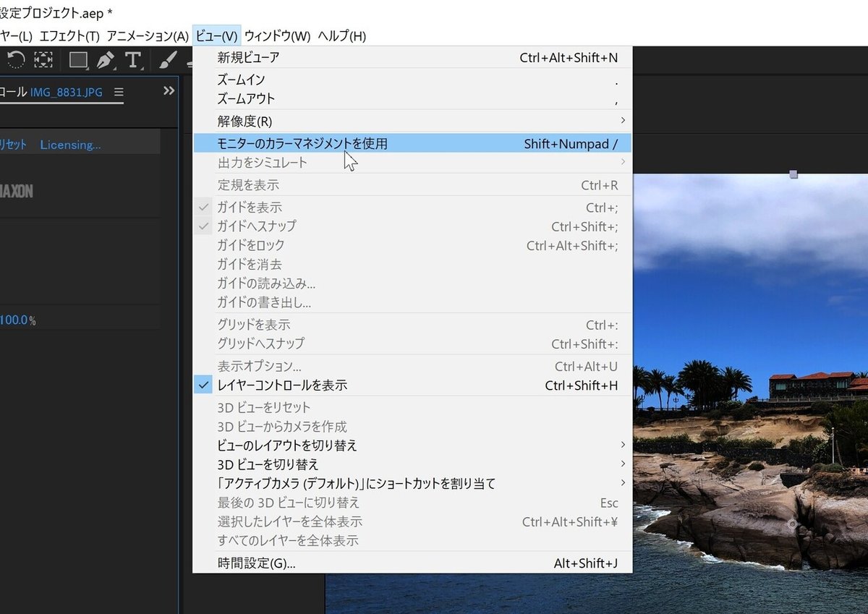Click the layer transform handle above the clouds
The width and height of the screenshot is (868, 614).
tap(793, 174)
